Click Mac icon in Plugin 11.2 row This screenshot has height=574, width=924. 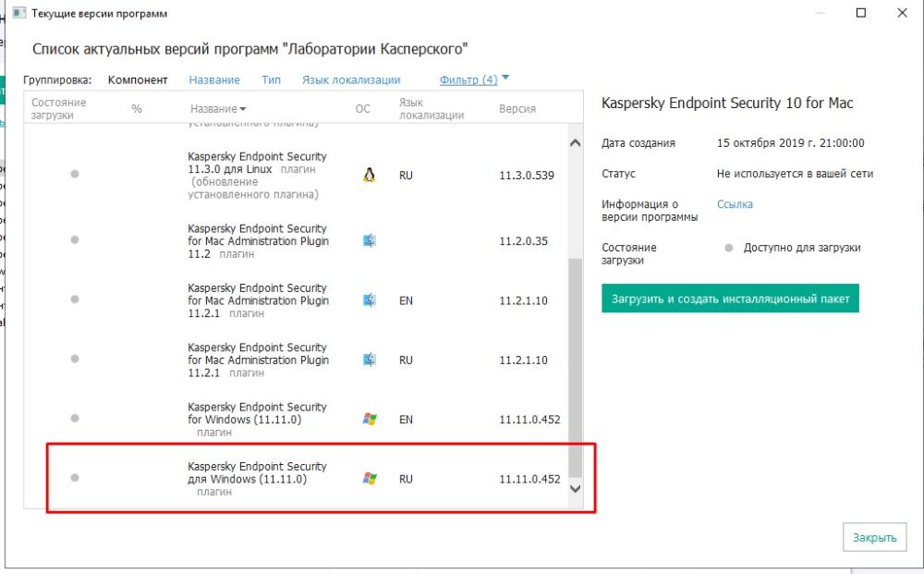click(369, 240)
